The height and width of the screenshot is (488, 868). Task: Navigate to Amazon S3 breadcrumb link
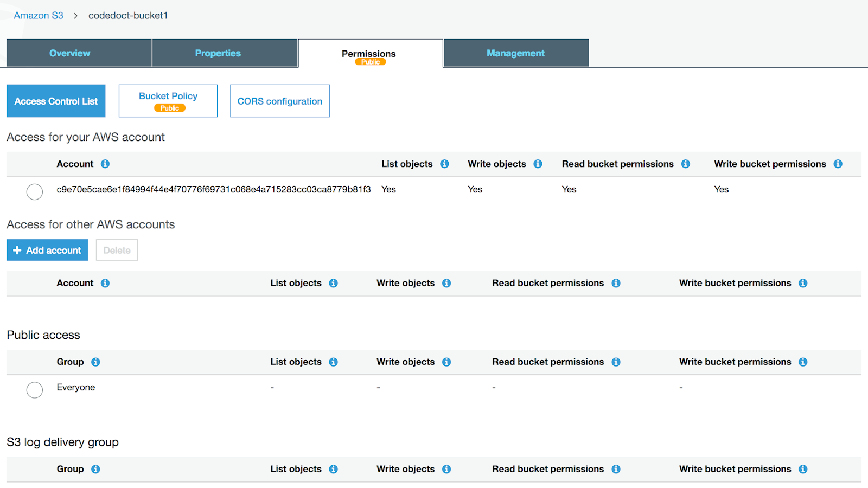click(39, 15)
